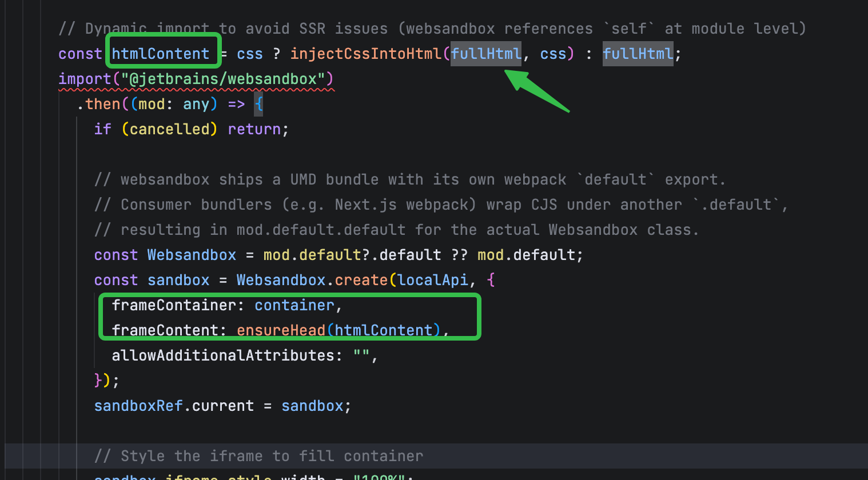Screen dimensions: 868x480
Task: Click the ?? nullish coalescing operator
Action: (x=459, y=255)
